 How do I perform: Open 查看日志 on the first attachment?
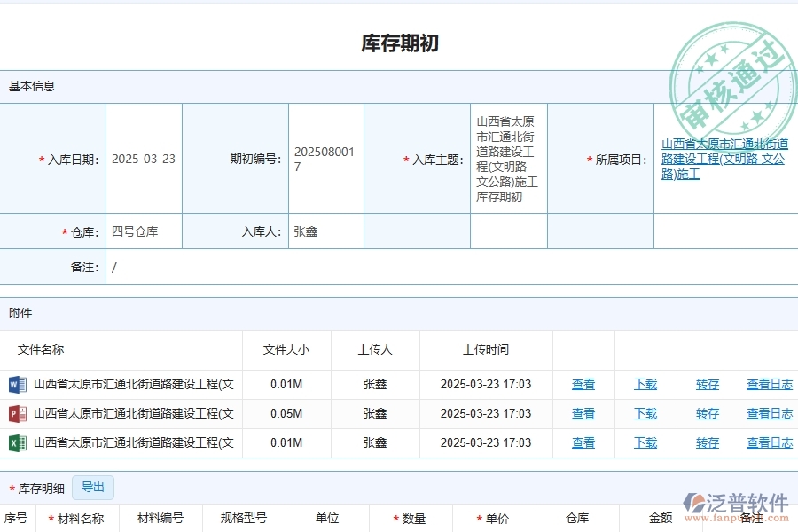click(769, 384)
